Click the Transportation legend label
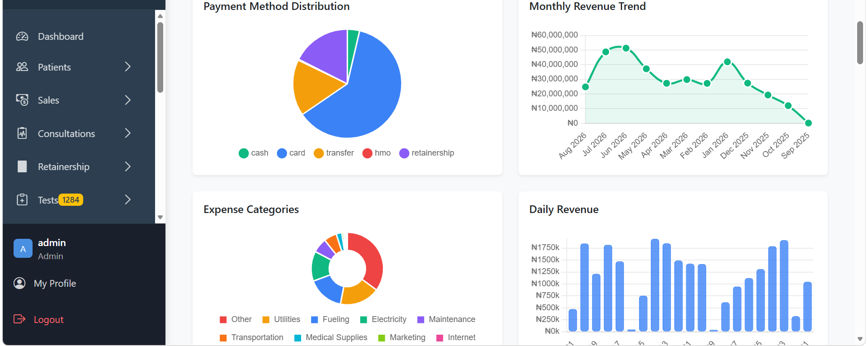The height and width of the screenshot is (346, 868). (257, 337)
